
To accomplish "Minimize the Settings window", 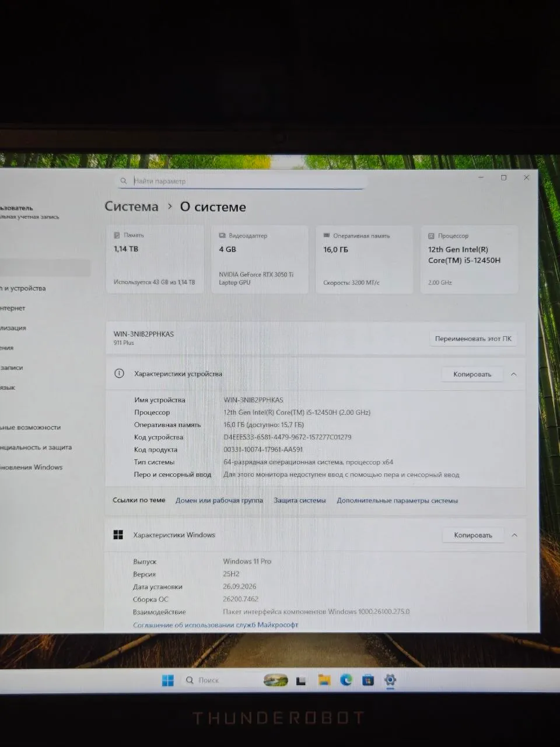I will (481, 177).
